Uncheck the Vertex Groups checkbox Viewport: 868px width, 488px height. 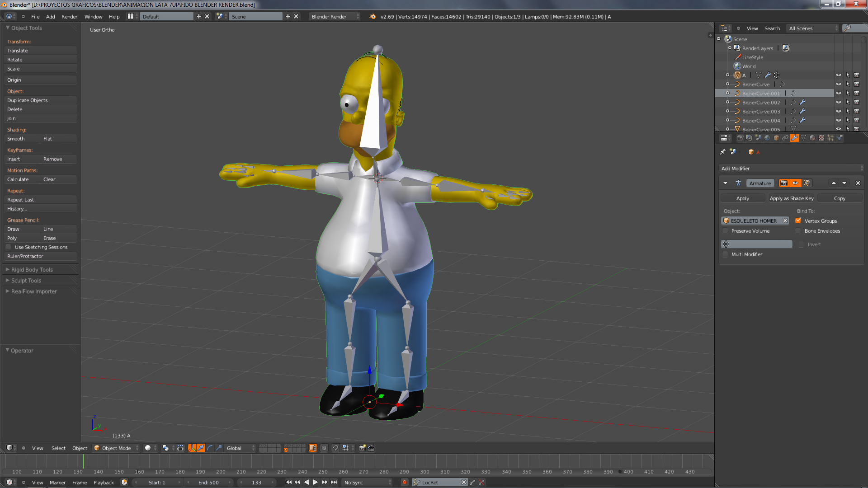798,221
